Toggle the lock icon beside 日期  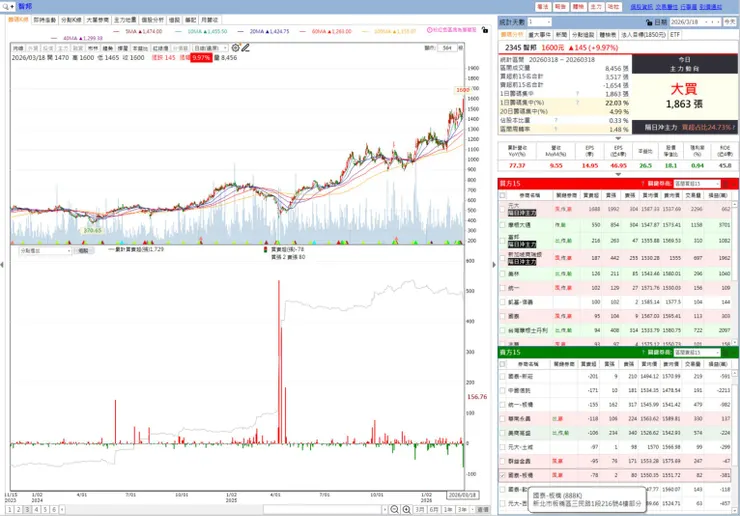649,22
